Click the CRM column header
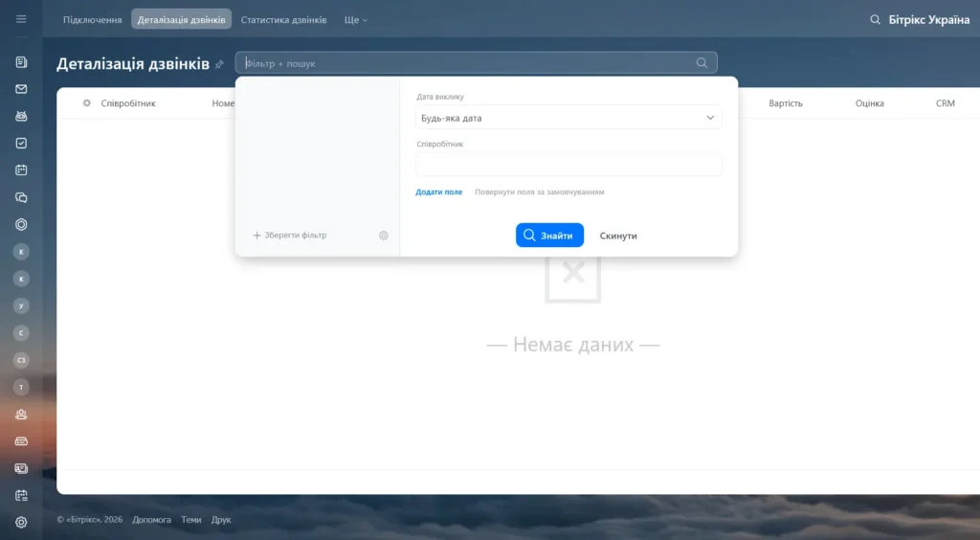 (945, 103)
